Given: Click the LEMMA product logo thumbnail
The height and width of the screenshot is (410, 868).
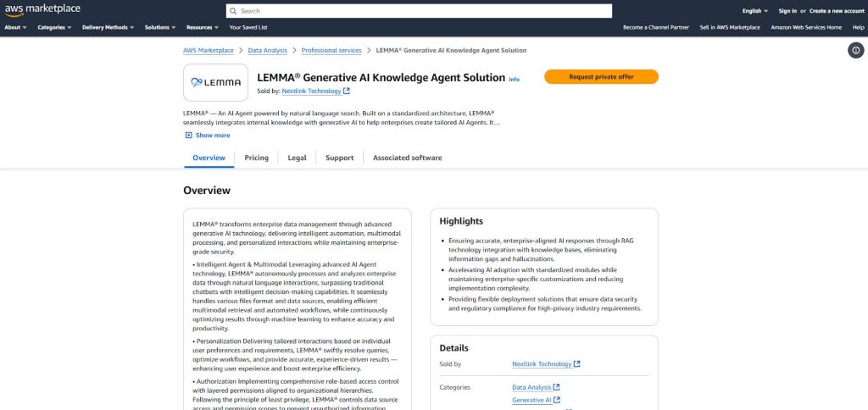Looking at the screenshot, I should click(x=215, y=82).
